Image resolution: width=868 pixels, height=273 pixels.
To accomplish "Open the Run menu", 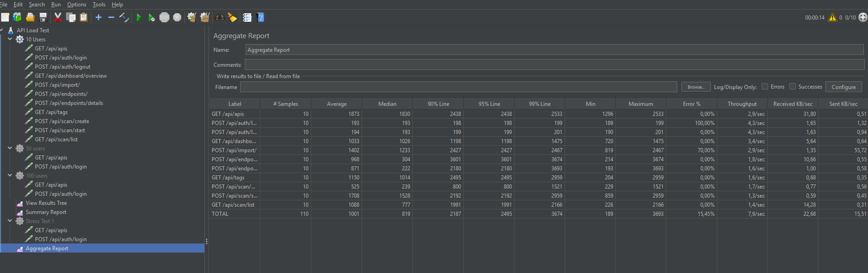I will [56, 5].
